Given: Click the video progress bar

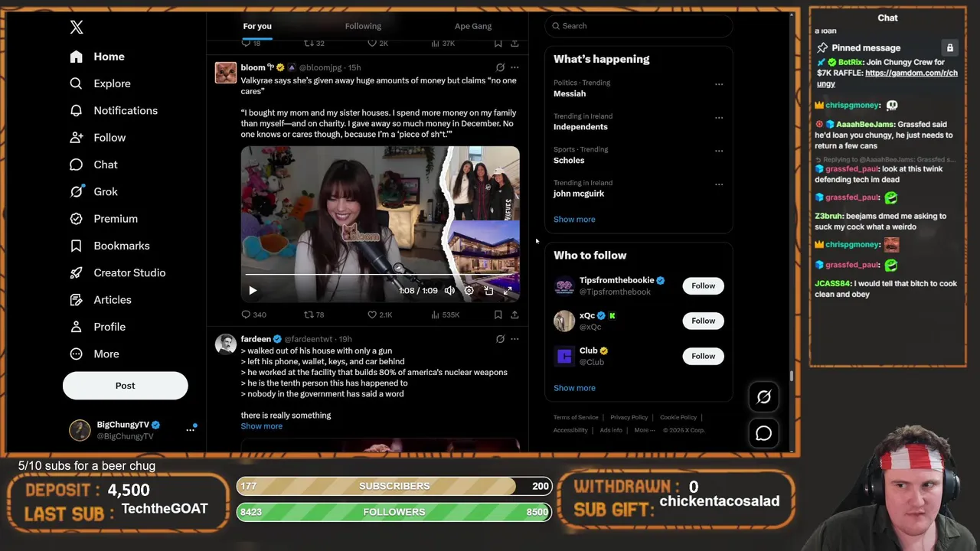Looking at the screenshot, I should pyautogui.click(x=380, y=274).
